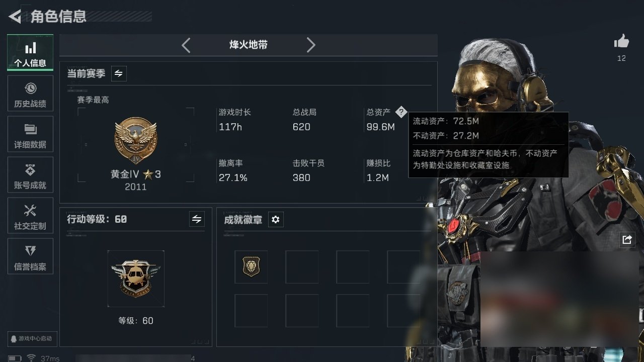Switch to next mode with right chevron

[311, 45]
